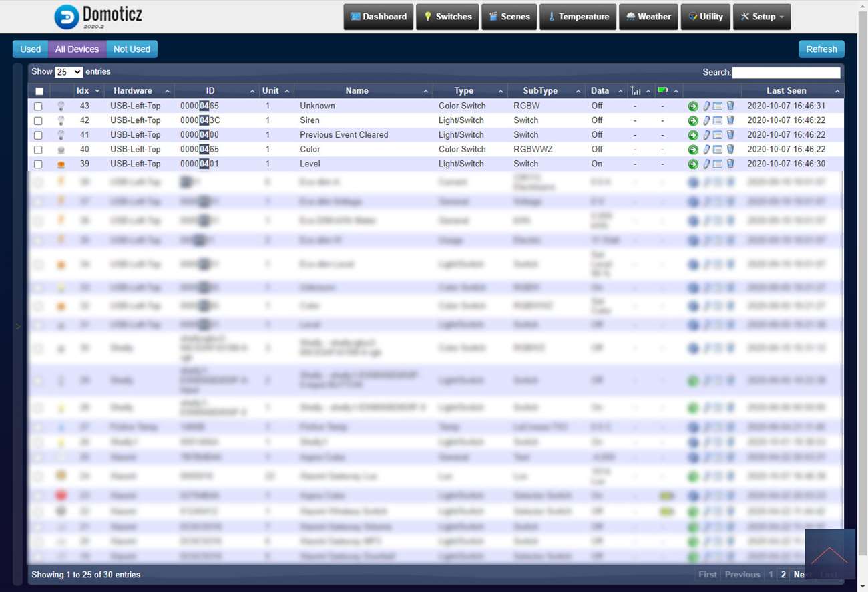868x592 pixels.
Task: Click the Domoticz logo
Action: click(98, 17)
